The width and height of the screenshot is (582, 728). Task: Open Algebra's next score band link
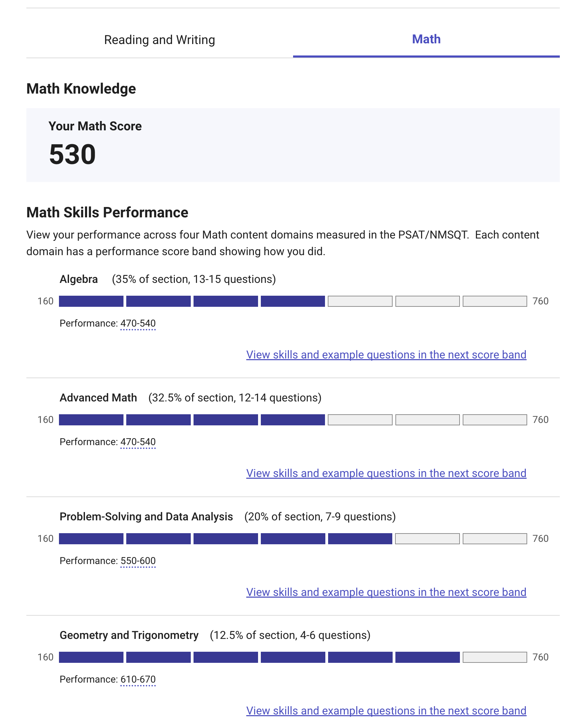click(x=386, y=355)
